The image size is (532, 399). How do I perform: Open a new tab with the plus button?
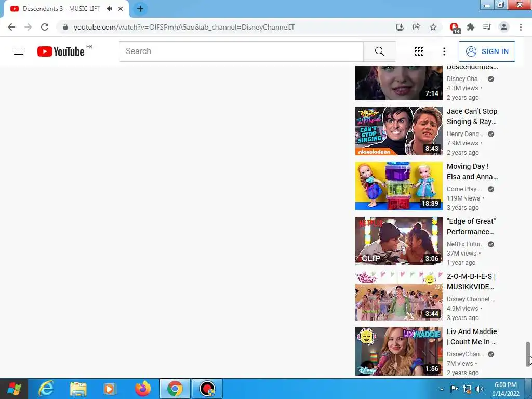click(x=140, y=9)
